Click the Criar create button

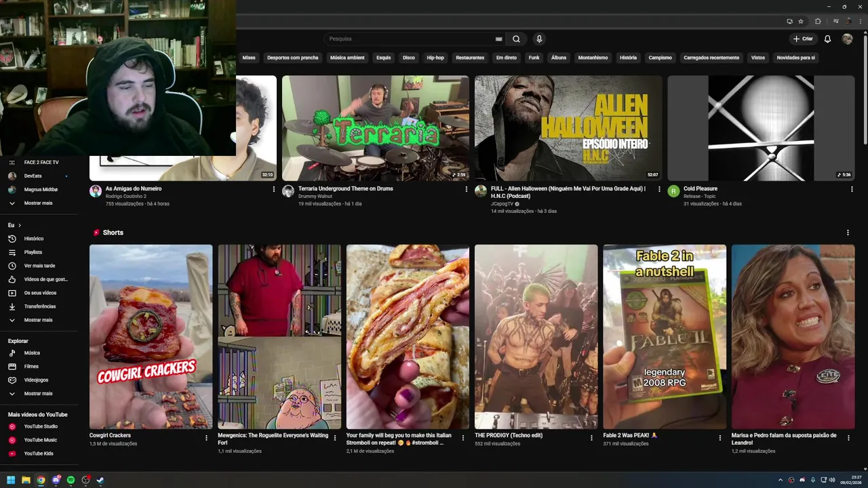[x=803, y=39]
